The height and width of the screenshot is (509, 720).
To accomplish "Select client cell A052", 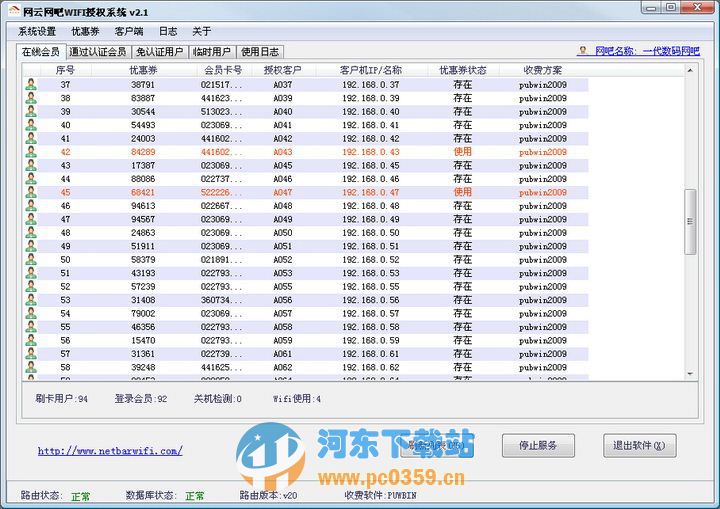I will pos(283,260).
